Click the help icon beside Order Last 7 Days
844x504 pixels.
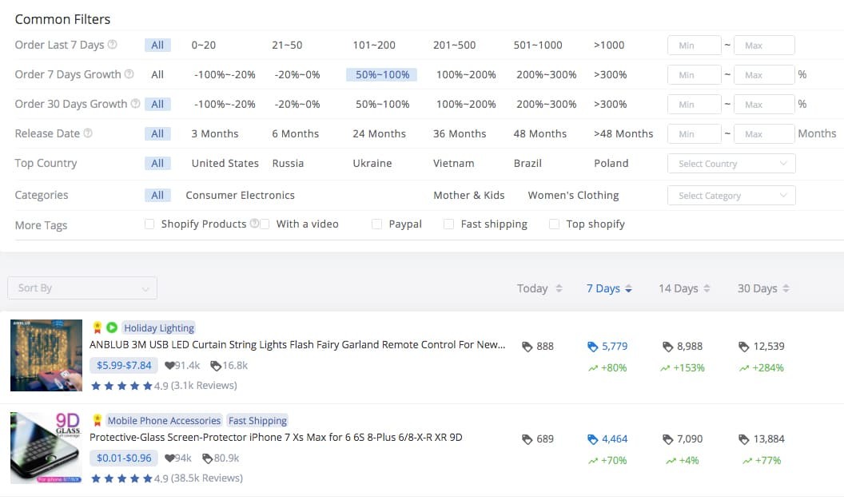pos(113,45)
